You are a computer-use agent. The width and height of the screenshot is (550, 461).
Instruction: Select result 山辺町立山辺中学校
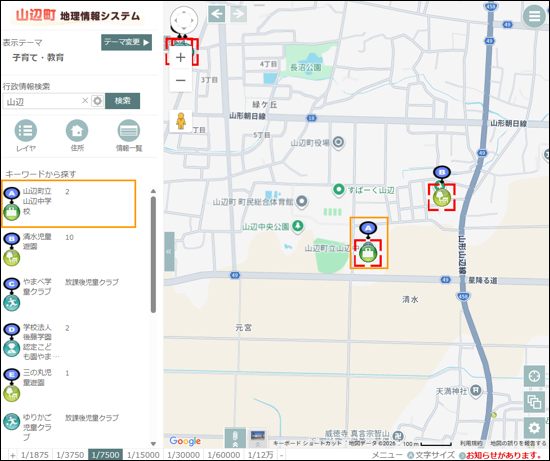tap(69, 204)
